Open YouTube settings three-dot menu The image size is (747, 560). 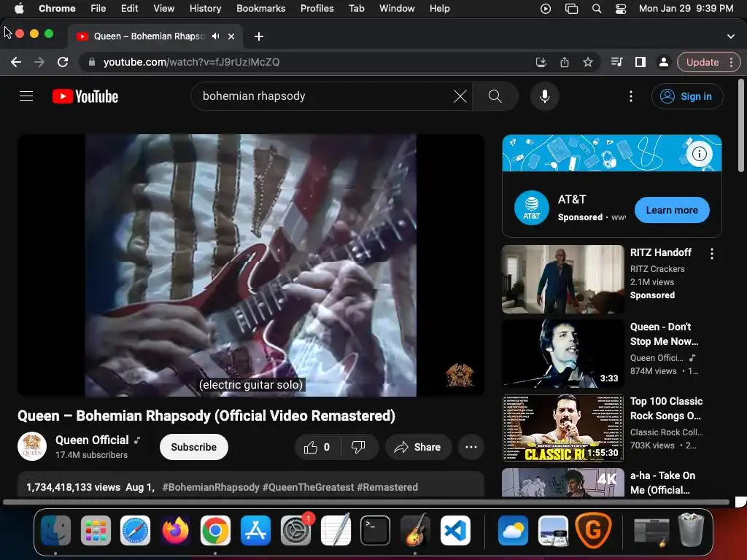coord(631,96)
